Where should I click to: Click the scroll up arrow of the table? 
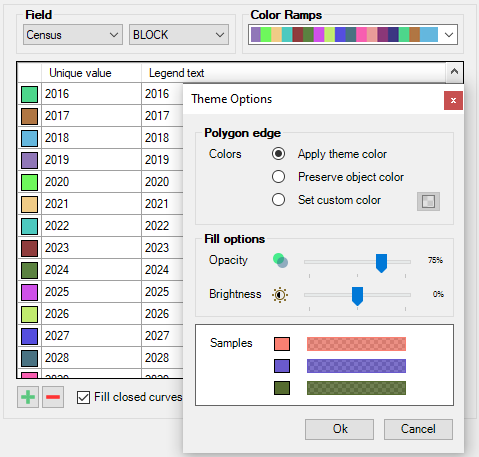[x=454, y=72]
